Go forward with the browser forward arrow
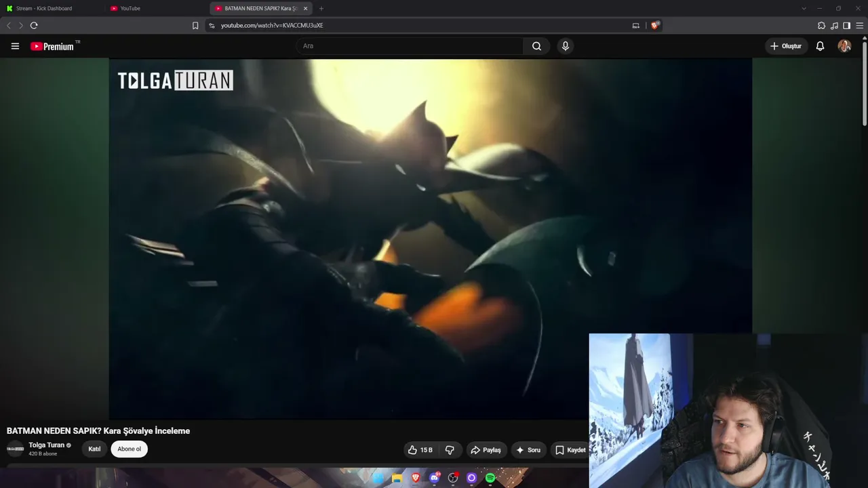The image size is (868, 488). point(21,26)
